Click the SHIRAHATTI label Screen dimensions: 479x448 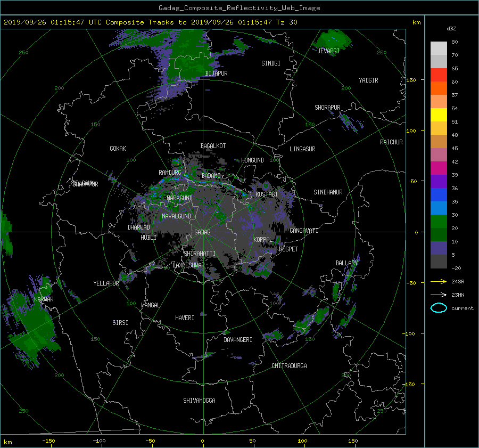pos(200,254)
